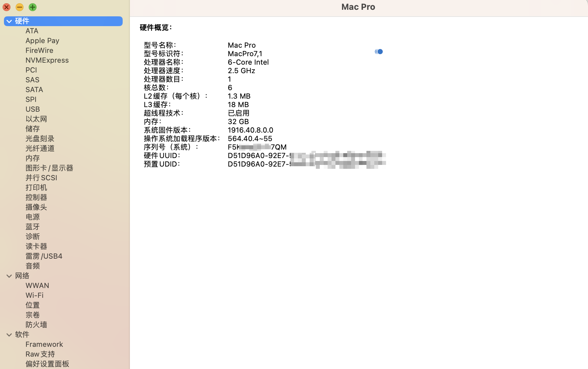View 雷雳/USB4 information
The image size is (588, 369).
click(44, 256)
